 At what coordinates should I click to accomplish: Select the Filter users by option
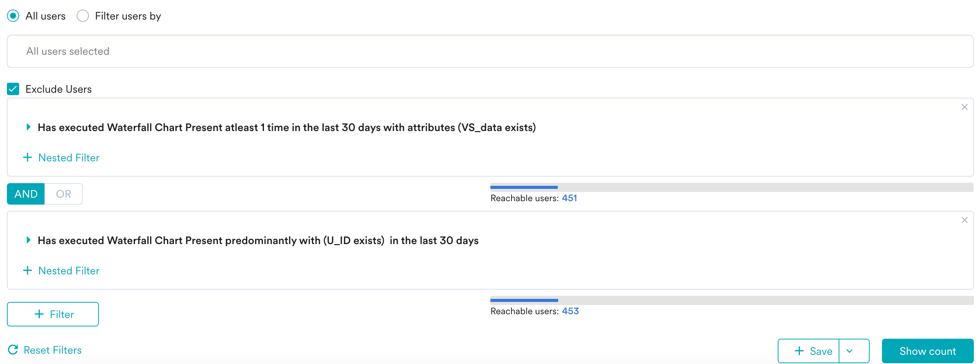[x=83, y=16]
